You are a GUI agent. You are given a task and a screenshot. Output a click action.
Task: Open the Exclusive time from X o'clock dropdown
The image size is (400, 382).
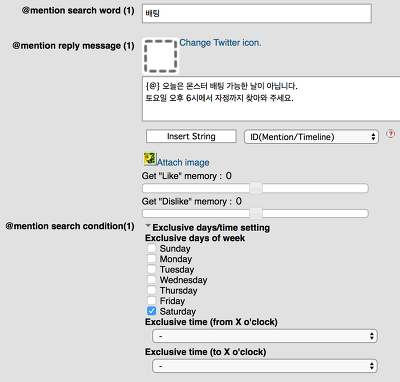click(x=265, y=336)
